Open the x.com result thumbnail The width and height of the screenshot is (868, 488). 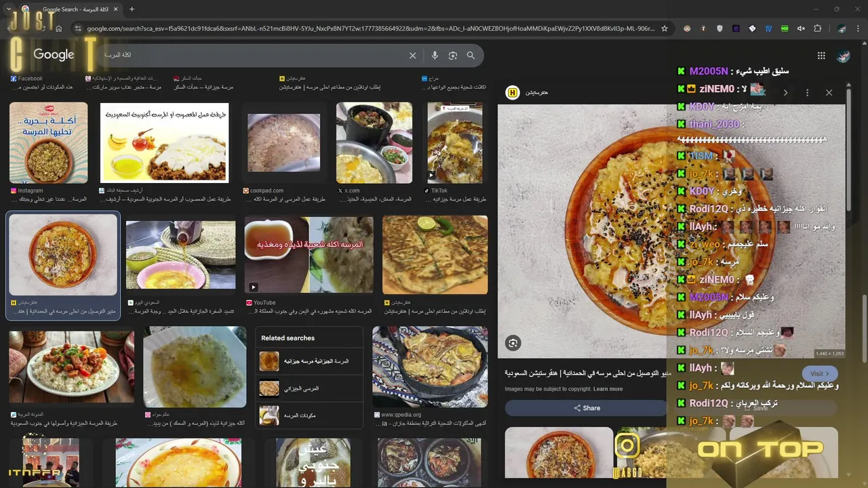374,143
